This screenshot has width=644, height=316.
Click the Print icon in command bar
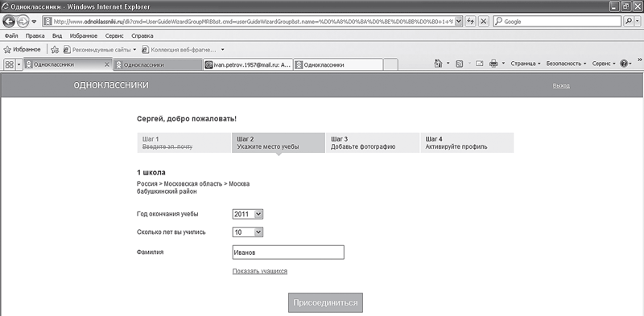click(493, 64)
